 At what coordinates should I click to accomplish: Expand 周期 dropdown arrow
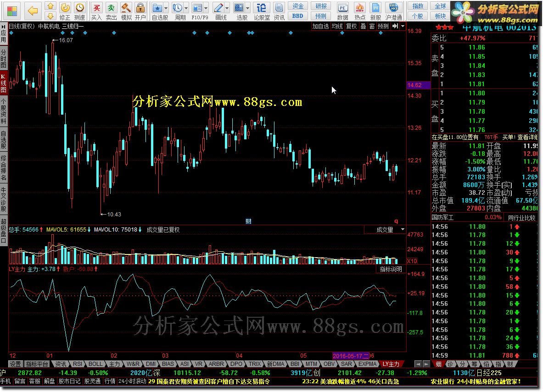point(186,8)
